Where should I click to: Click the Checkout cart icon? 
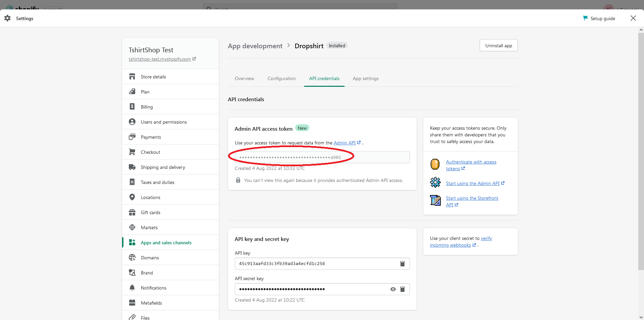pos(132,152)
